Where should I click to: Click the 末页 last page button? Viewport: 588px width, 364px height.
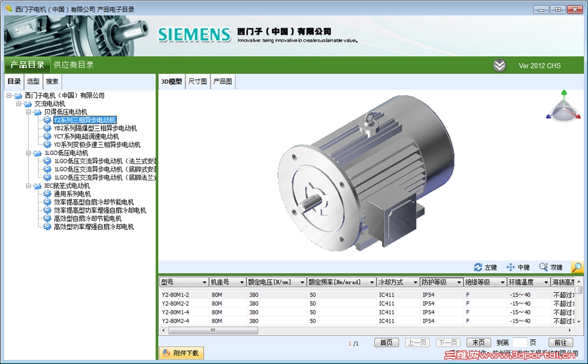[478, 342]
